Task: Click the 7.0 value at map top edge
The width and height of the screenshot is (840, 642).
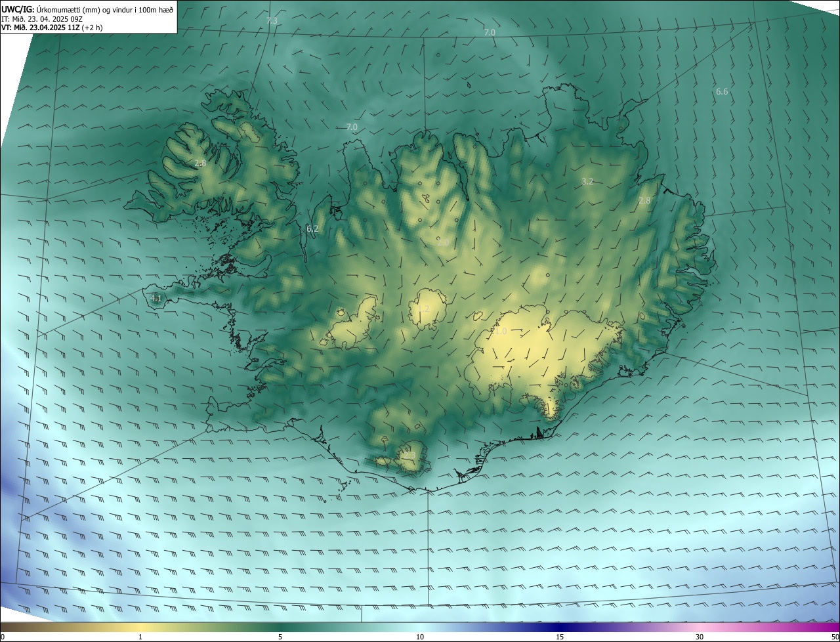Action: coord(490,33)
